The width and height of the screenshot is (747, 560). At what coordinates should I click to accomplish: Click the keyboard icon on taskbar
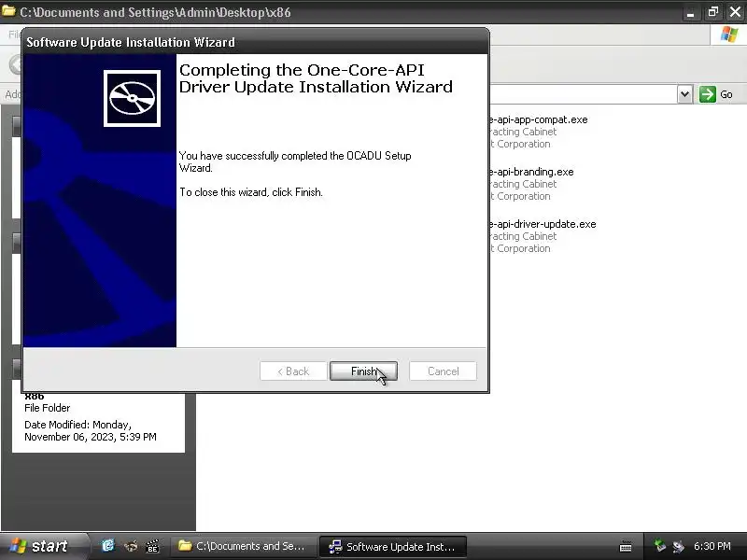(x=626, y=546)
